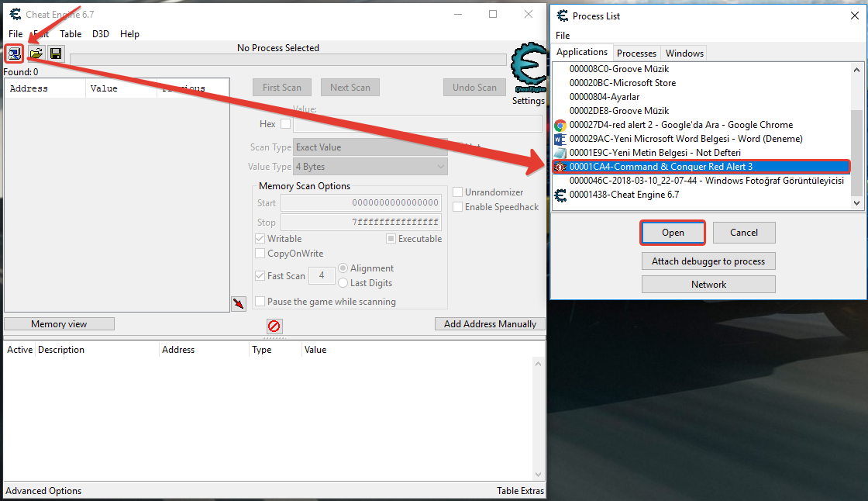Enable the Hex checkbox
Screen dimensions: 868x501
pos(285,124)
